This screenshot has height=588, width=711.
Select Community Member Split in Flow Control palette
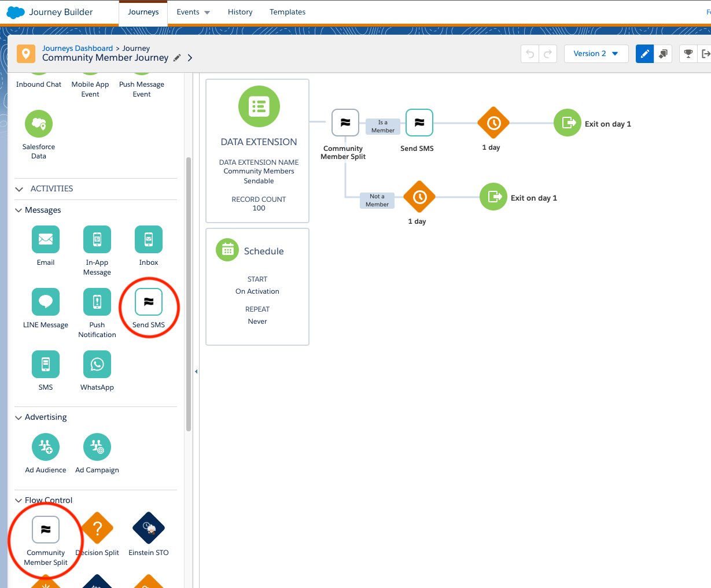pyautogui.click(x=46, y=530)
